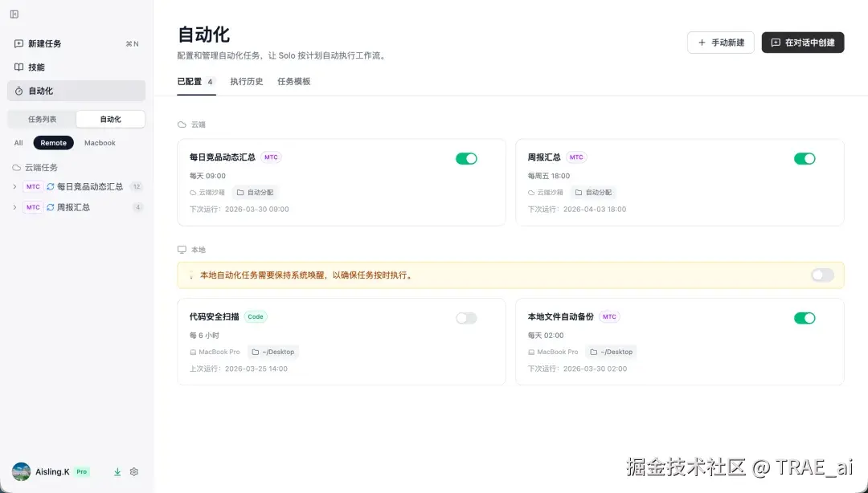Image resolution: width=868 pixels, height=493 pixels.
Task: Click the MTC badge on 每日竞品动态汇总 card
Action: click(271, 157)
